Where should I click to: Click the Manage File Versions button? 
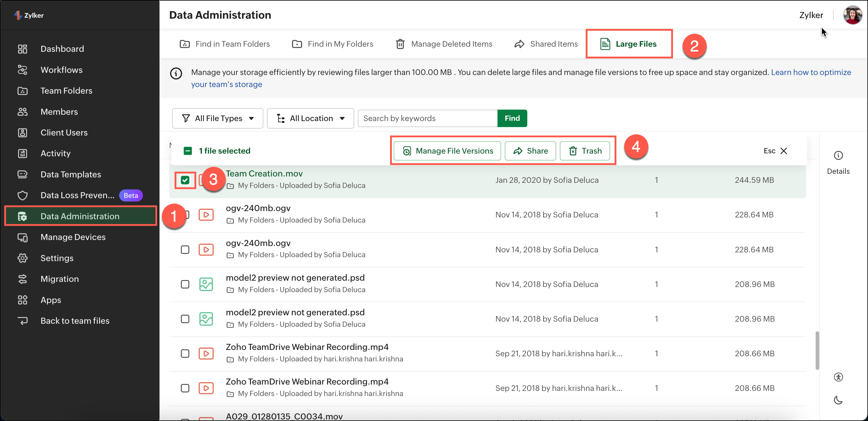tap(447, 151)
